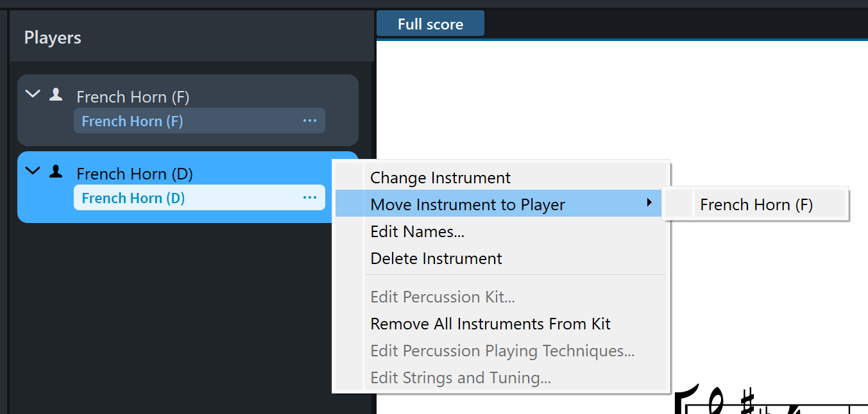Image resolution: width=868 pixels, height=414 pixels.
Task: Click the Players panel header
Action: (x=53, y=38)
